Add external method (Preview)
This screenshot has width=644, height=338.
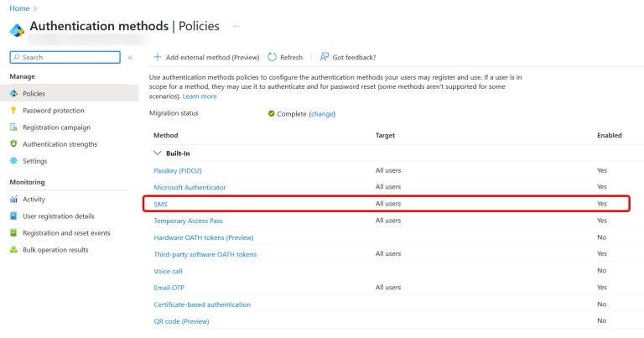(x=206, y=57)
